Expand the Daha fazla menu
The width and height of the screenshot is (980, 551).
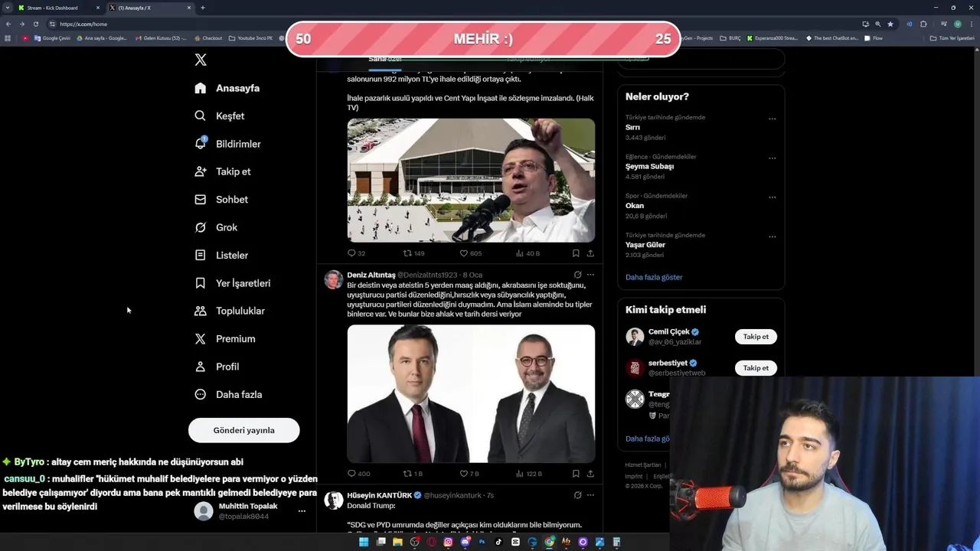tap(228, 394)
